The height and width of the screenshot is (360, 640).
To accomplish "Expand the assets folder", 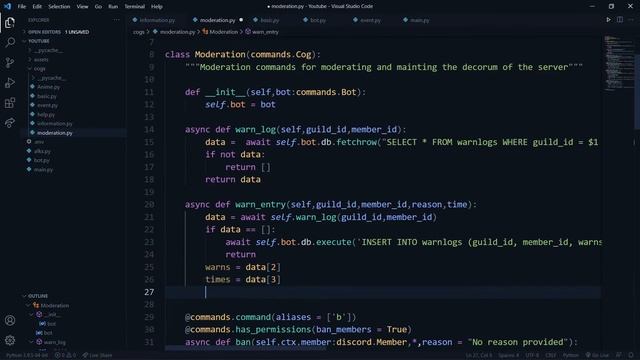I will 39,60.
